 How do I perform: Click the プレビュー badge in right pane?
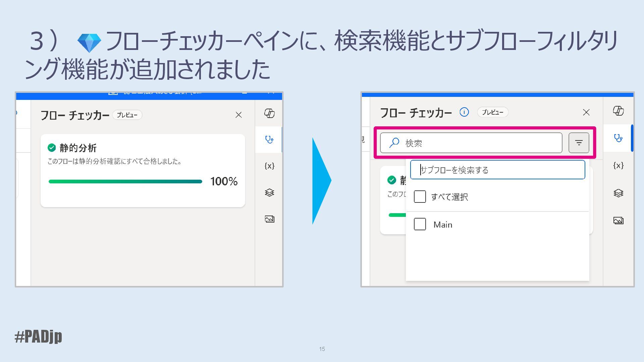[492, 112]
